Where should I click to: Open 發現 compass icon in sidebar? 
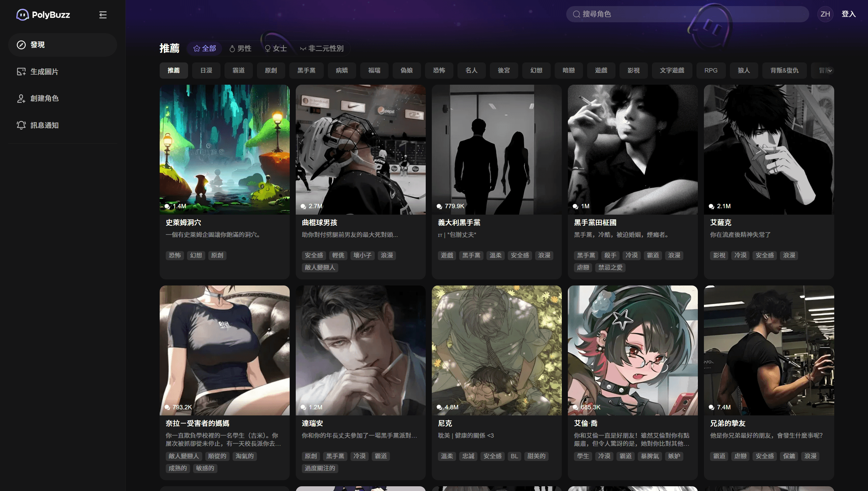[x=21, y=45]
